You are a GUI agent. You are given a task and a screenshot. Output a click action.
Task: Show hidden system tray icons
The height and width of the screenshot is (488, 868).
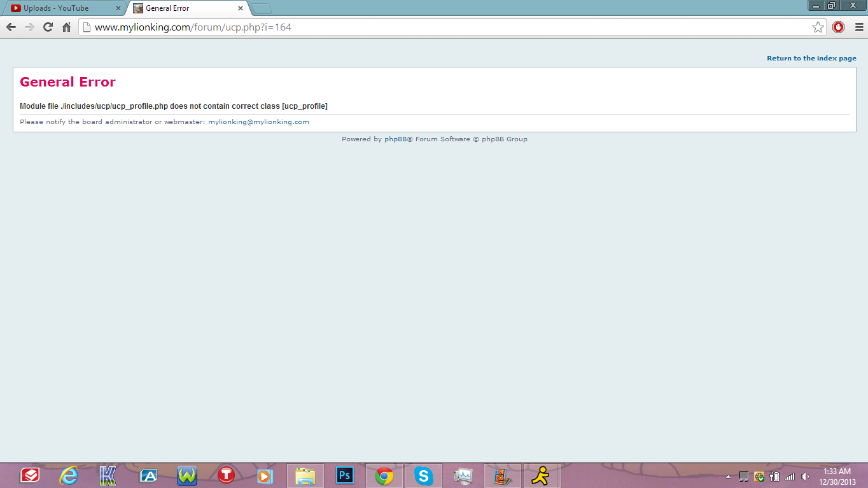[729, 477]
